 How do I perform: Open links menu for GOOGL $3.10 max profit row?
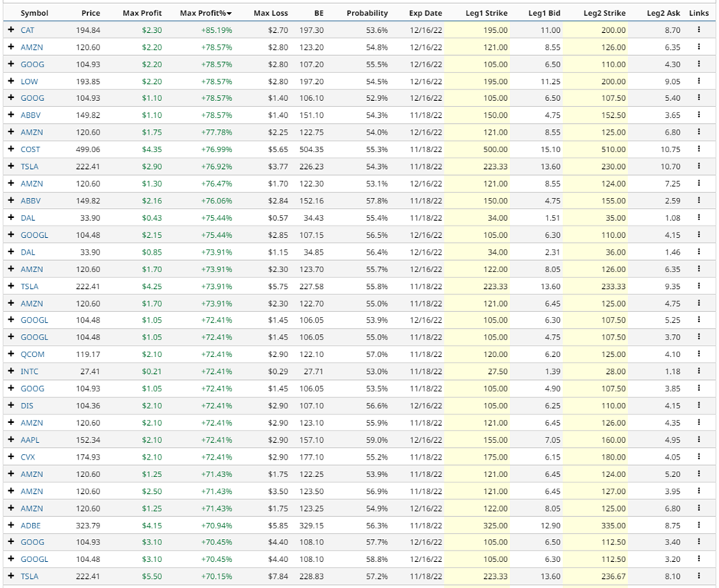[x=699, y=559]
